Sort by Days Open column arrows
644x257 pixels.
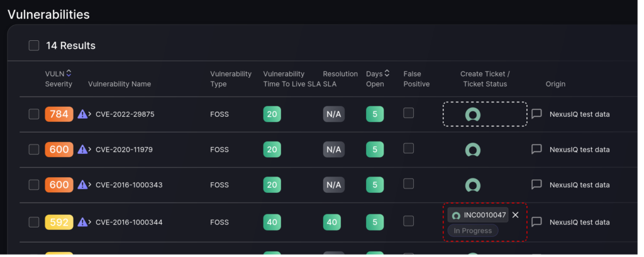point(387,74)
